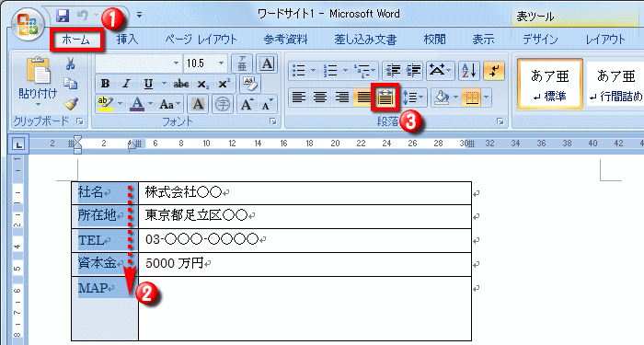Open the クリップボード dialog launcher

coord(81,121)
